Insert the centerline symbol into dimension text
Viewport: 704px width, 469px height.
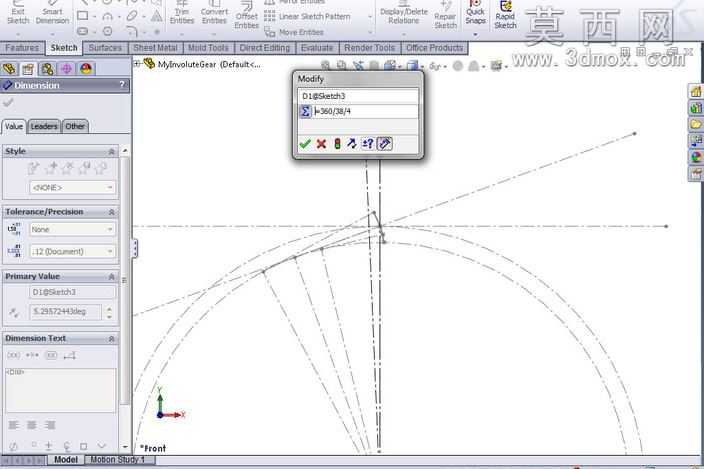point(66,446)
